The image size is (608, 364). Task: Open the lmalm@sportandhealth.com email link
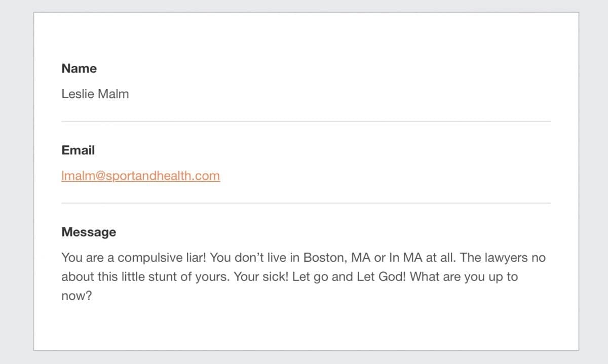[x=140, y=176]
